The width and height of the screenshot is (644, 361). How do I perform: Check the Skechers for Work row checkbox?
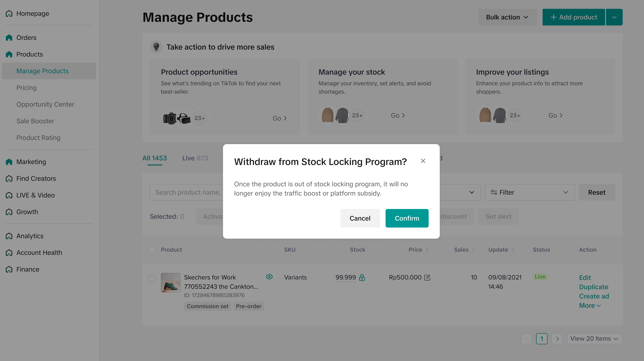click(151, 279)
